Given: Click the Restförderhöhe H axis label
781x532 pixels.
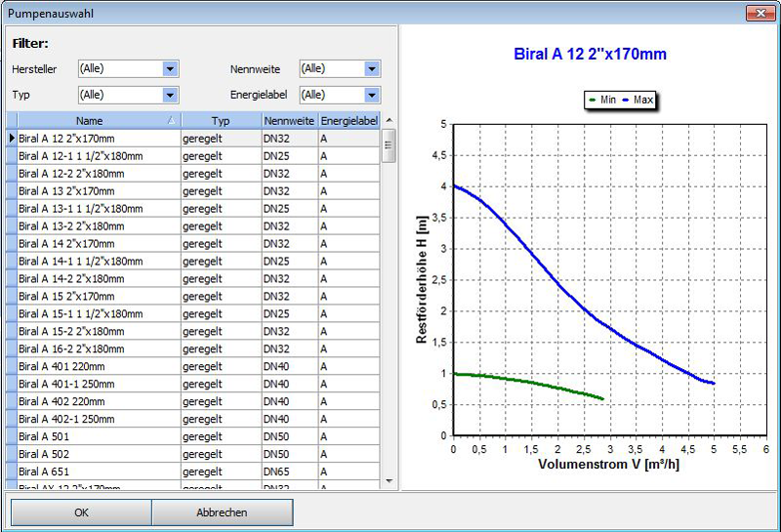Looking at the screenshot, I should pos(422,279).
